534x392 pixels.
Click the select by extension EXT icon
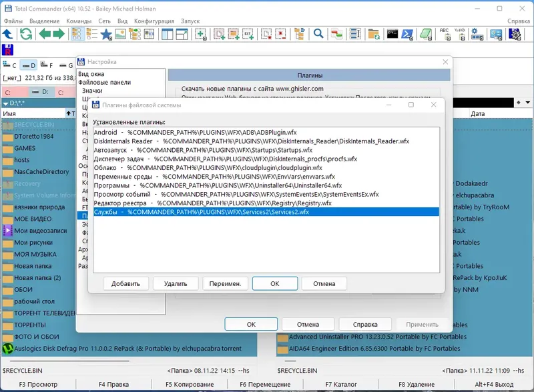(x=248, y=34)
